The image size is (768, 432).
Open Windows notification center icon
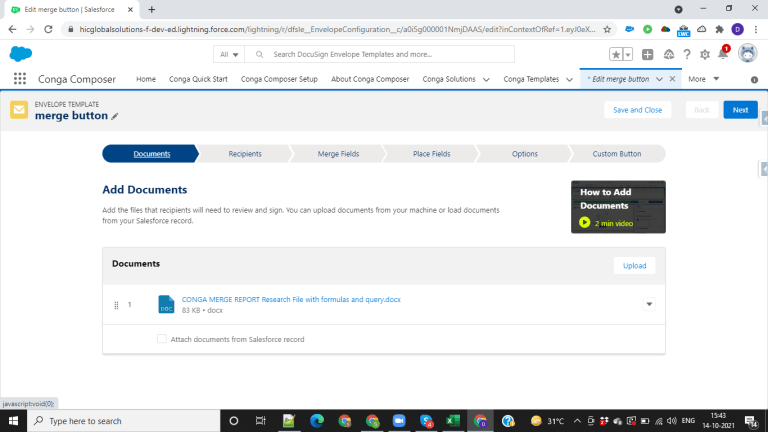point(751,421)
